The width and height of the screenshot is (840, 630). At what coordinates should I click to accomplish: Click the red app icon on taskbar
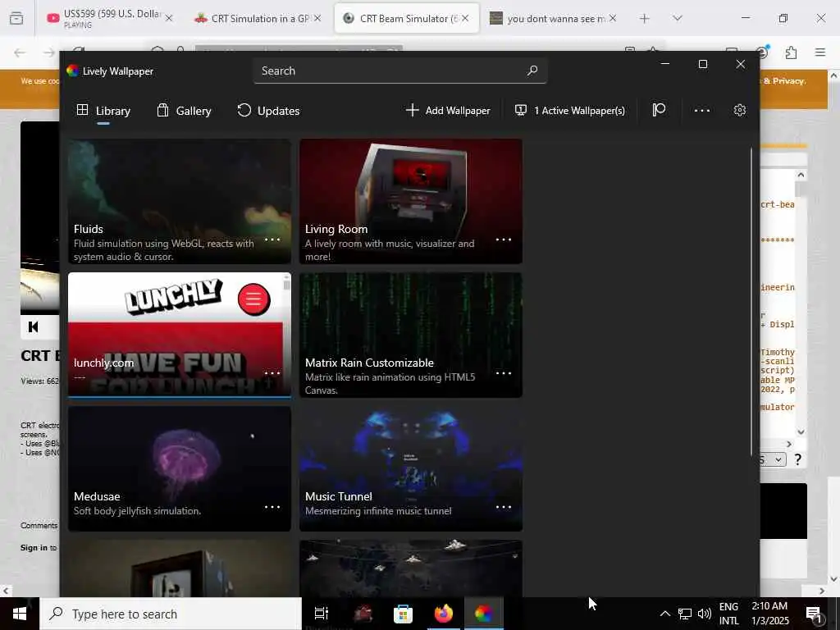(x=363, y=614)
